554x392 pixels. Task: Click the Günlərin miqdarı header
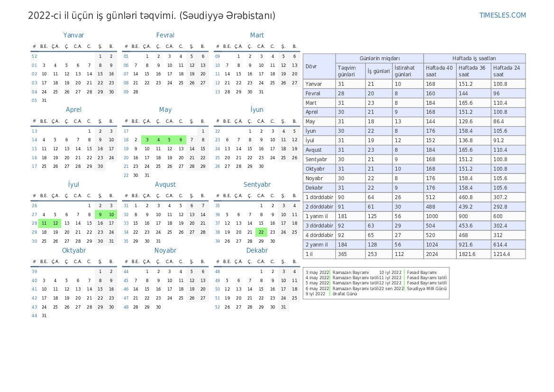tap(380, 58)
